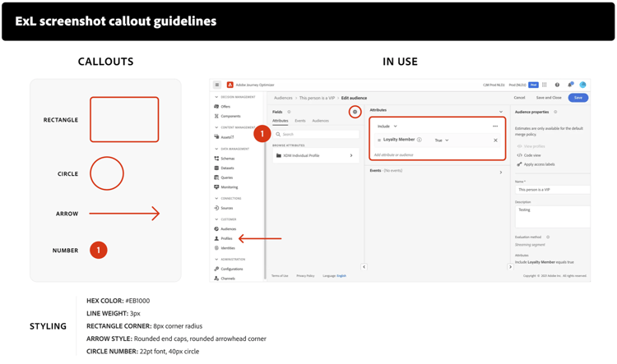Click the Description text area
The image size is (617, 364).
pos(553,217)
